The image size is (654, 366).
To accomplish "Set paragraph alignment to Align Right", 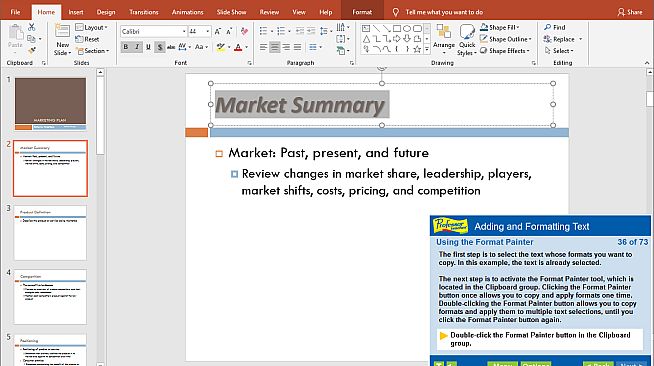I will (286, 47).
